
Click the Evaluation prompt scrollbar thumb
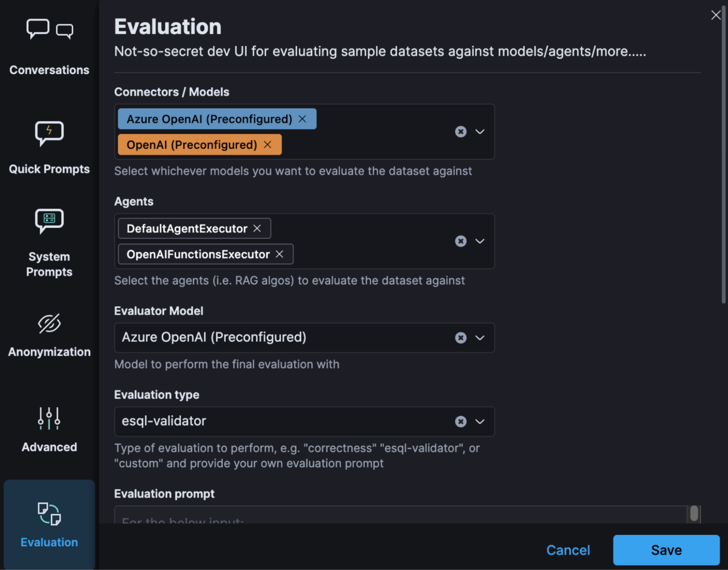pyautogui.click(x=694, y=514)
